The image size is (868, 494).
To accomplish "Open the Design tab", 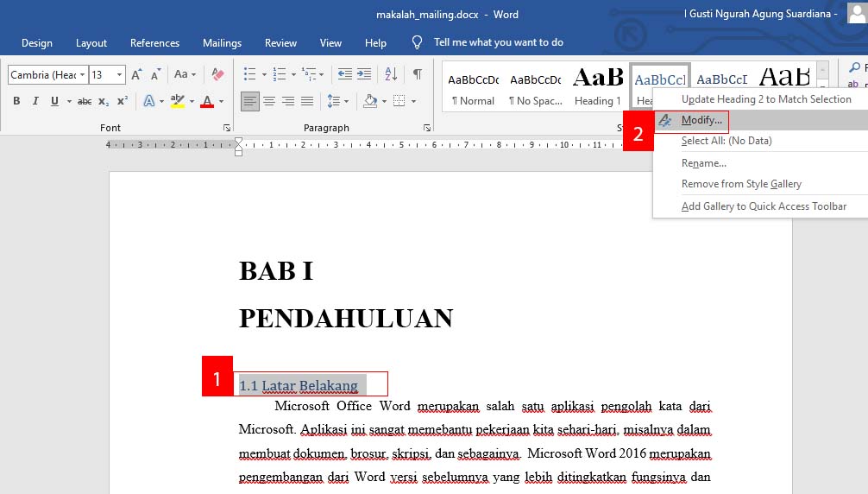I will click(37, 43).
